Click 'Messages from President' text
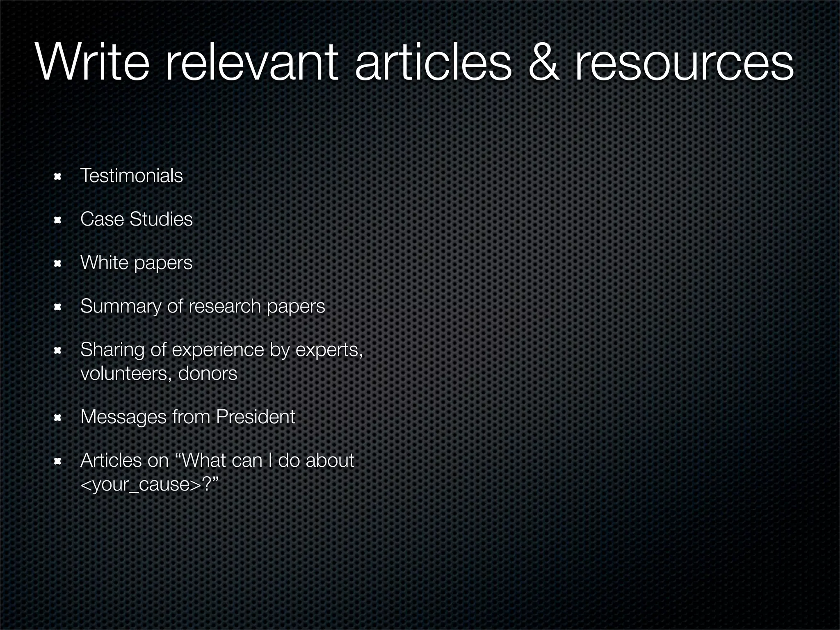The width and height of the screenshot is (840, 630). click(187, 417)
